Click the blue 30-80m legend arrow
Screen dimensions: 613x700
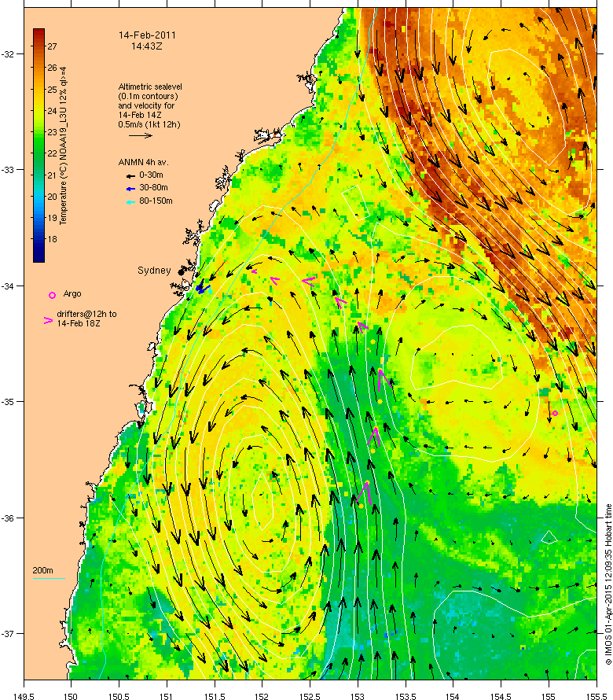click(130, 189)
